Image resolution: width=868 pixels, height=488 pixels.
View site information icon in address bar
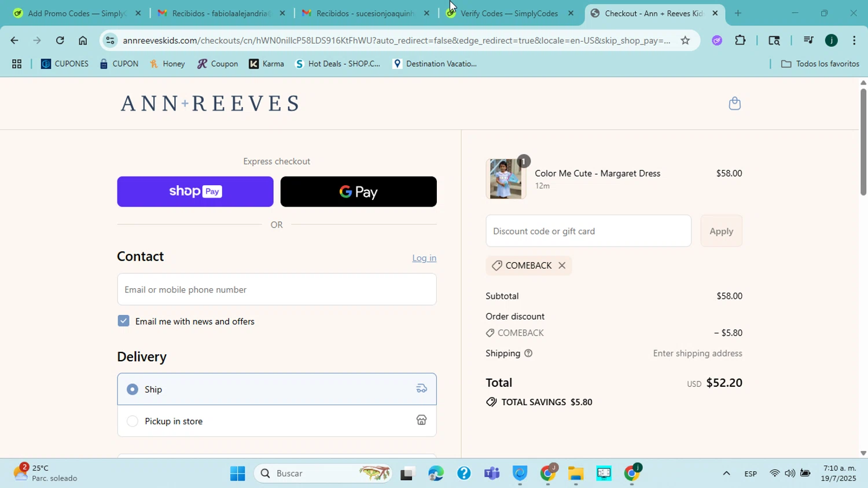pyautogui.click(x=111, y=41)
